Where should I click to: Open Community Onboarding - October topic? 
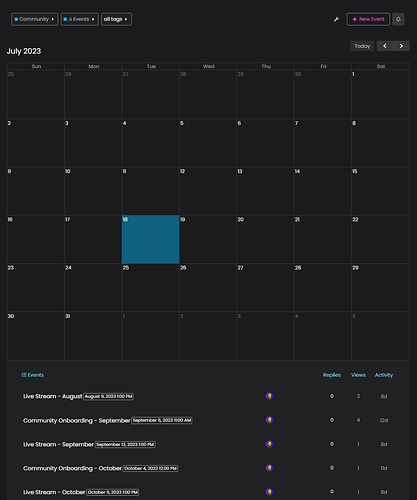click(x=72, y=468)
